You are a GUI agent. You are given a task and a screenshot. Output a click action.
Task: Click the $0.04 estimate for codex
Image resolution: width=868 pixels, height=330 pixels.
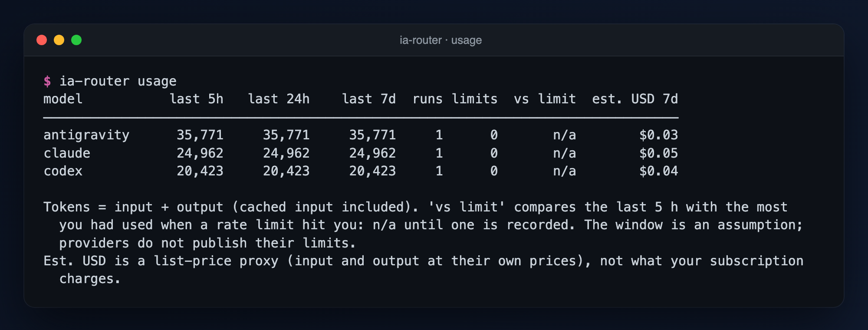[x=659, y=171]
